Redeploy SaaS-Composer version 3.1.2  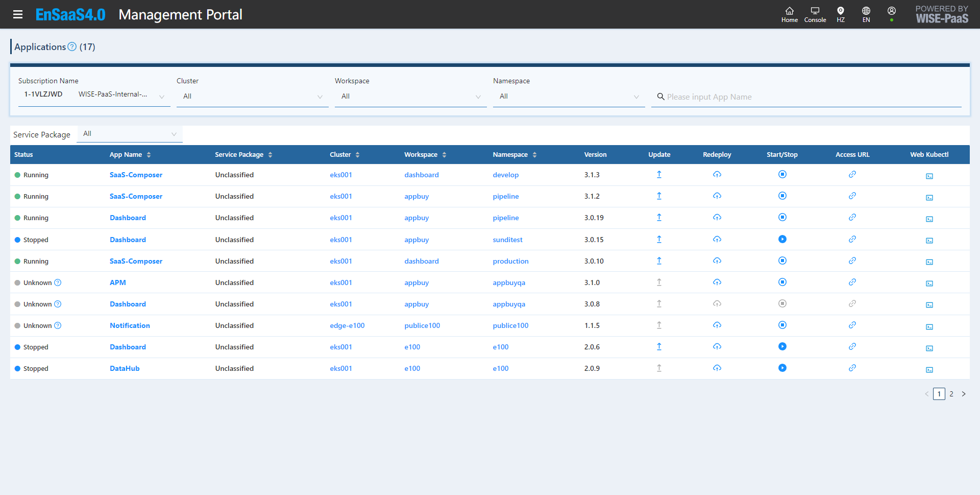click(717, 196)
